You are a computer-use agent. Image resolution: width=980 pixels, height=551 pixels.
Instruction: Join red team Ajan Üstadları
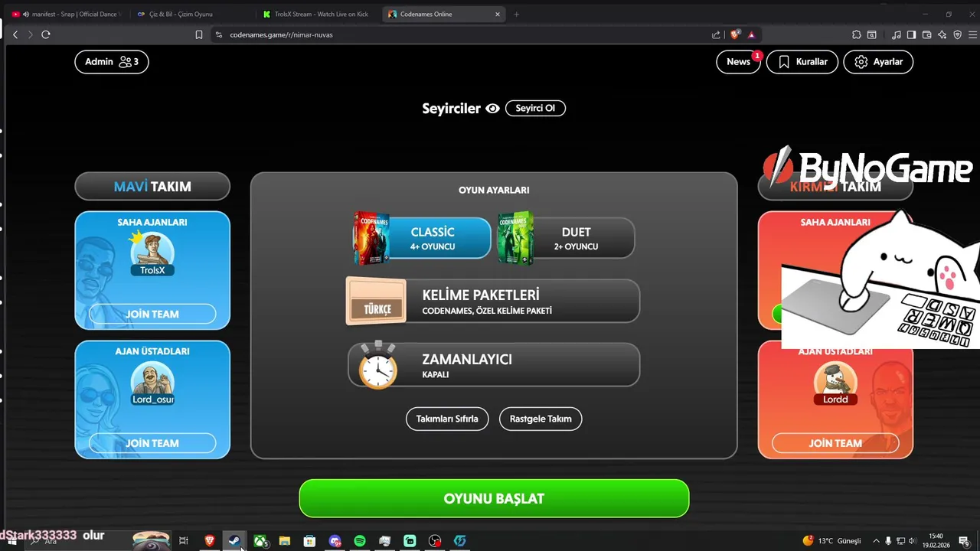(x=835, y=443)
